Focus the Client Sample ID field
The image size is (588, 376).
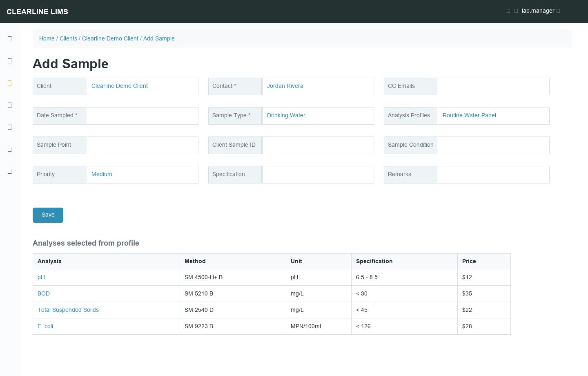pyautogui.click(x=318, y=145)
